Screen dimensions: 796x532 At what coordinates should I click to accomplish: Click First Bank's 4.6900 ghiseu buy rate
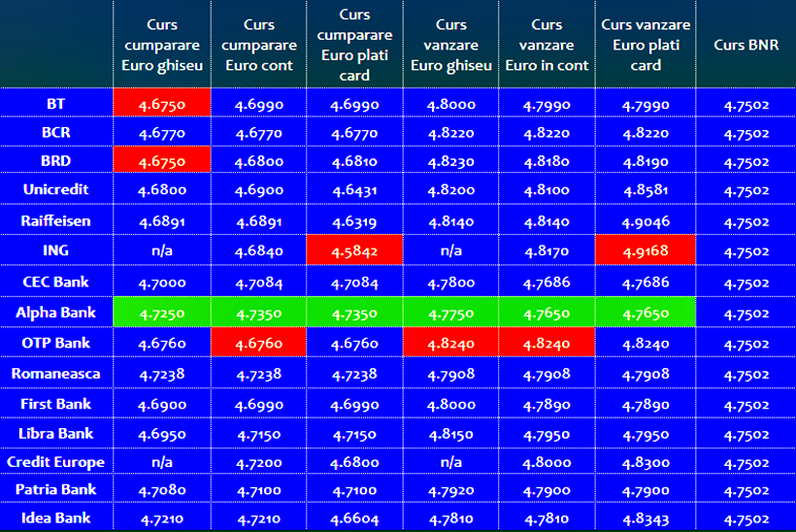[x=162, y=405]
